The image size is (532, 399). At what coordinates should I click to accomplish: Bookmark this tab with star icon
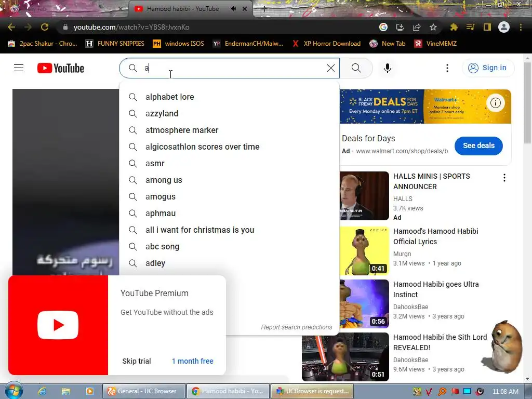(433, 27)
